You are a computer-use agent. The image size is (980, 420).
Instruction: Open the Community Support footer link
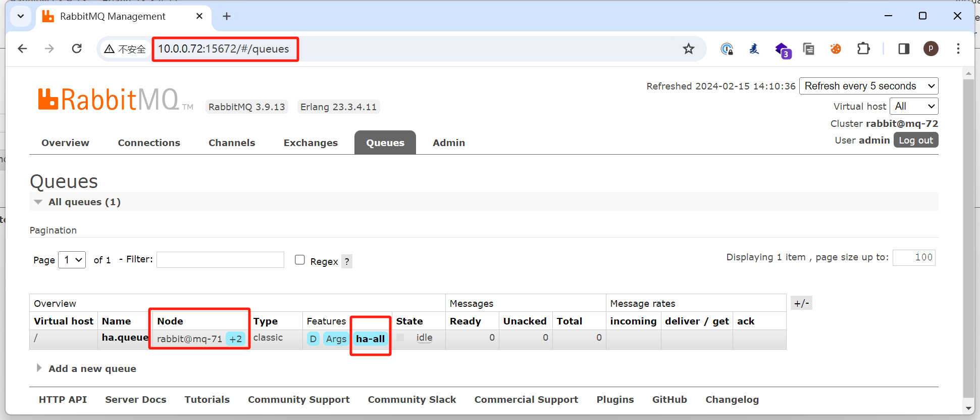pyautogui.click(x=299, y=399)
